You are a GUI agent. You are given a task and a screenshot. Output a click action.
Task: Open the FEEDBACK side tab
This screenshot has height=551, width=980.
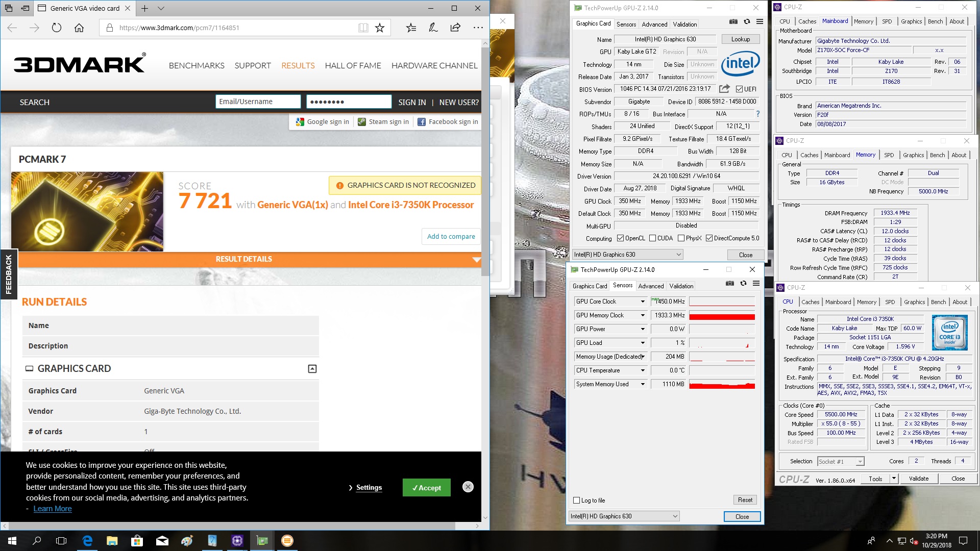(9, 274)
